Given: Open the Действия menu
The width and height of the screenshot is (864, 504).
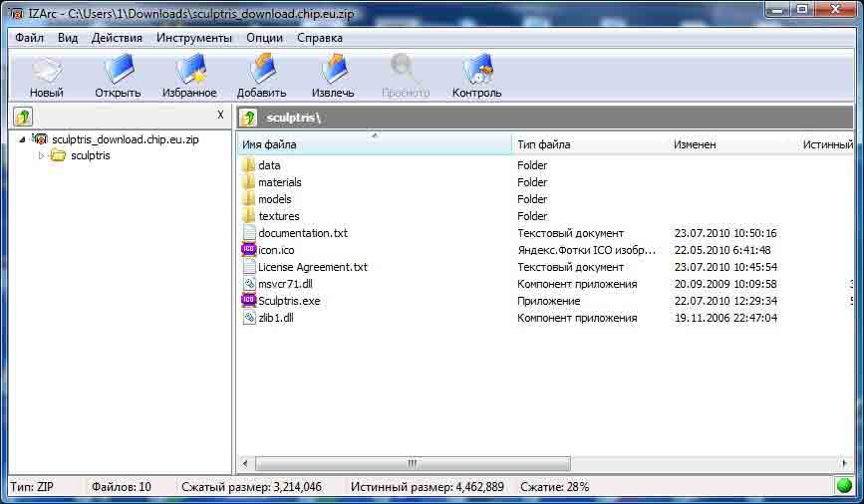Looking at the screenshot, I should pyautogui.click(x=117, y=38).
